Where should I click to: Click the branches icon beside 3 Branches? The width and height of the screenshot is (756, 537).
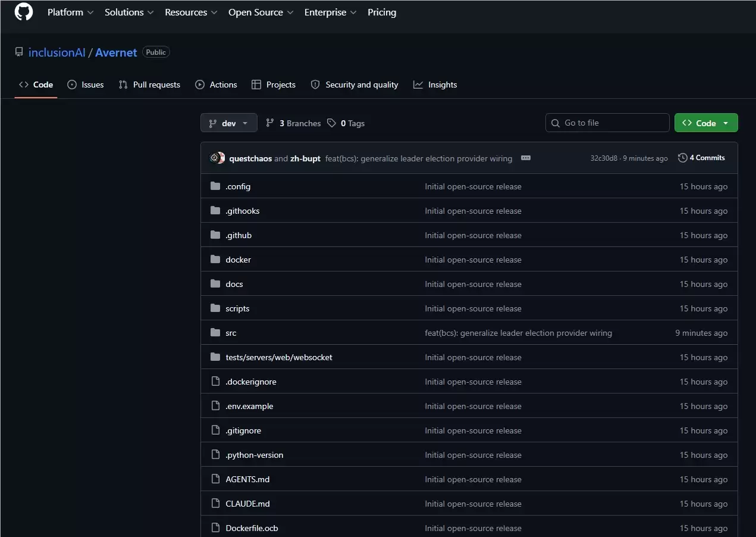(270, 123)
